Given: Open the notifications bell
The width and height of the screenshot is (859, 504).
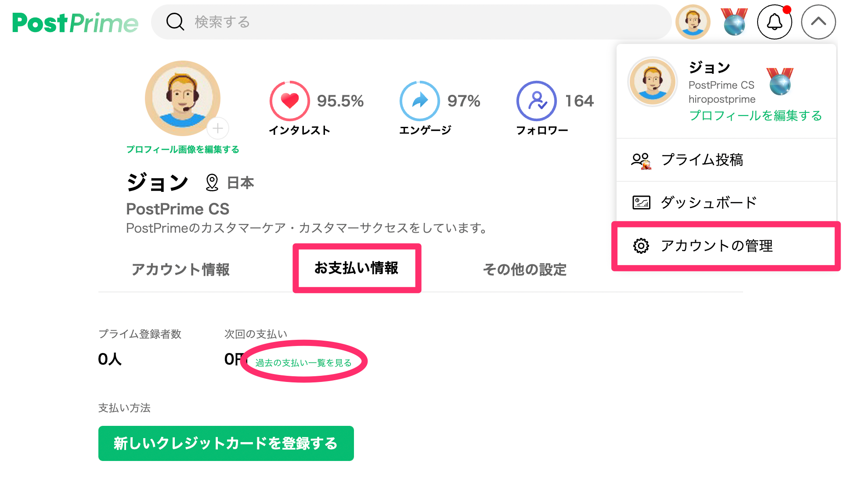Looking at the screenshot, I should pyautogui.click(x=774, y=22).
